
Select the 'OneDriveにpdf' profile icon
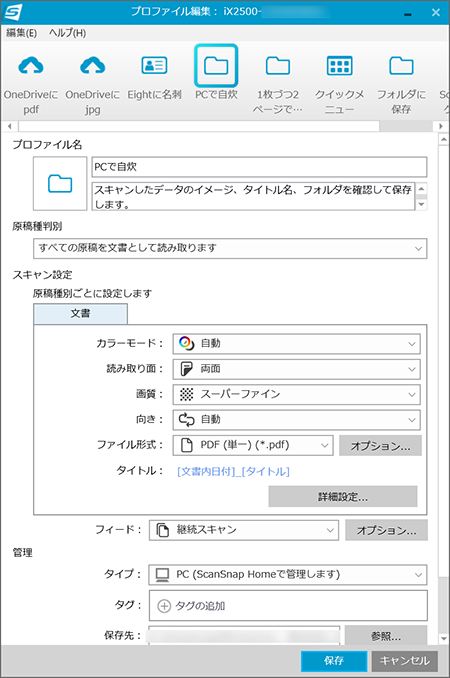click(31, 66)
